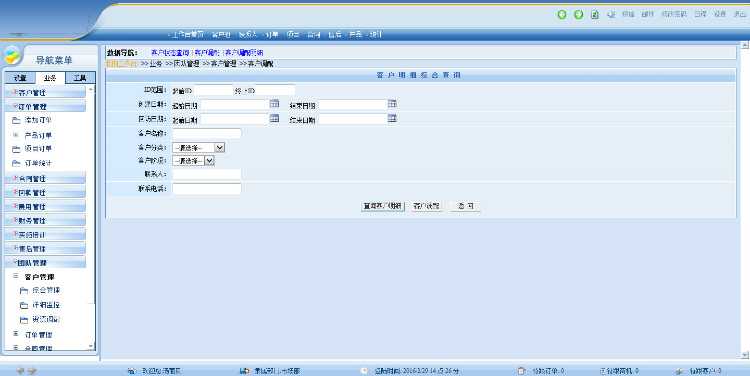Click the 客户调配 button below the form

click(426, 206)
